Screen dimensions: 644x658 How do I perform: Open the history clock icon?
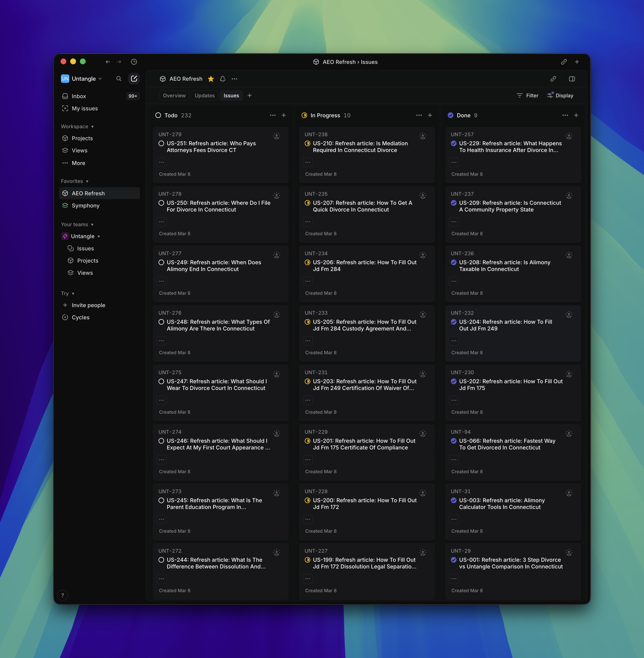coord(134,62)
